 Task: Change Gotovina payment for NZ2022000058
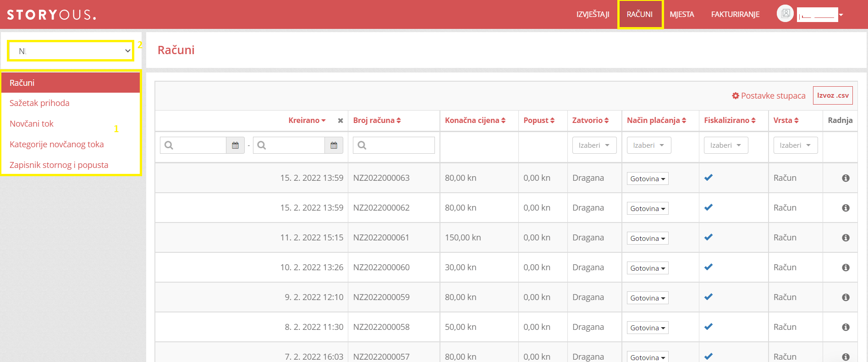click(x=648, y=328)
